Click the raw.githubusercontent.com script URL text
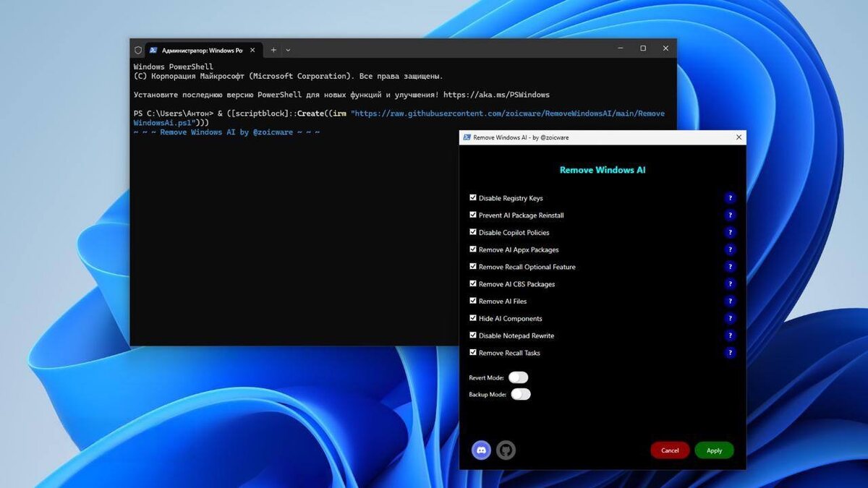Viewport: 868px width, 488px height. [x=399, y=118]
